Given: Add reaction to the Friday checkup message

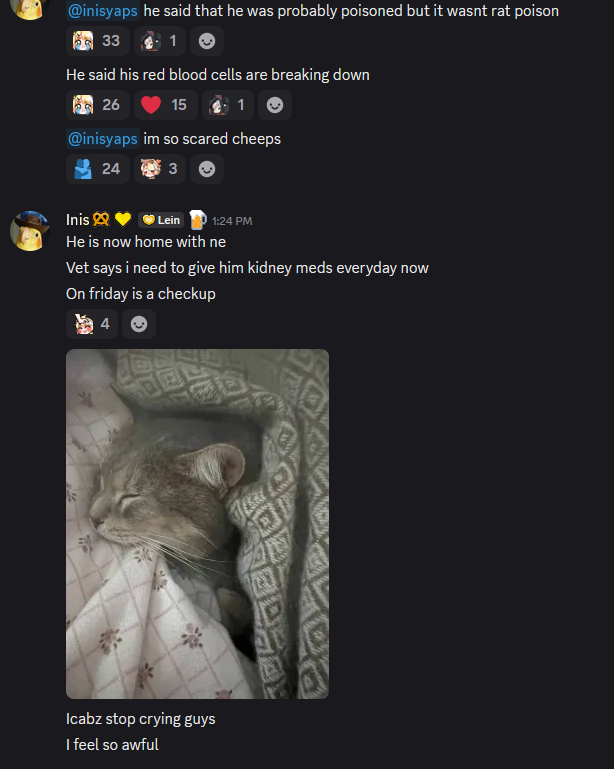Looking at the screenshot, I should (x=139, y=324).
